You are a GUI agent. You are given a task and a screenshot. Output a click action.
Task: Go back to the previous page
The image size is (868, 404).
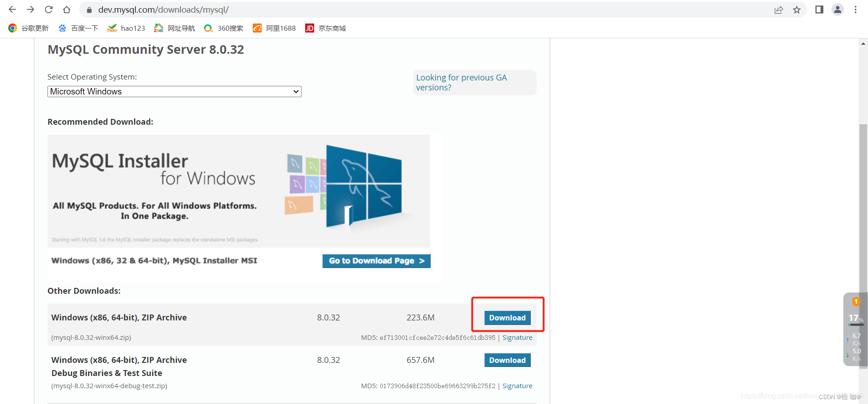click(12, 9)
